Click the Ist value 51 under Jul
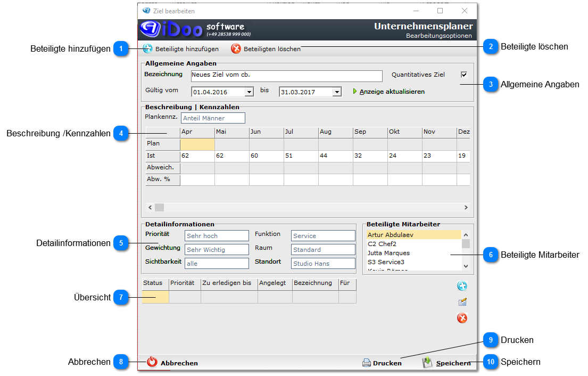The image size is (588, 376). click(301, 156)
